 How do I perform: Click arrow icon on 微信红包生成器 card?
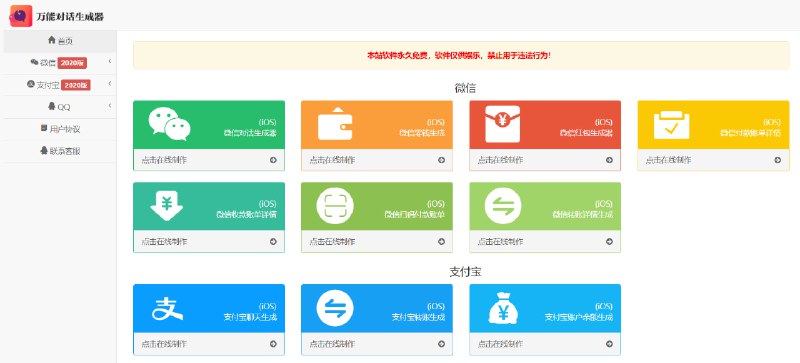click(x=609, y=160)
